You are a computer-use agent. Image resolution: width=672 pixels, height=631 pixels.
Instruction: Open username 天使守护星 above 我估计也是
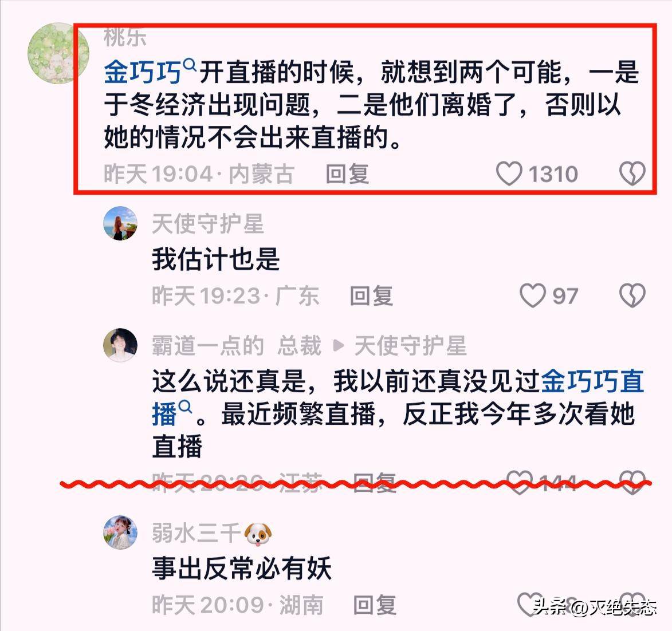[208, 224]
